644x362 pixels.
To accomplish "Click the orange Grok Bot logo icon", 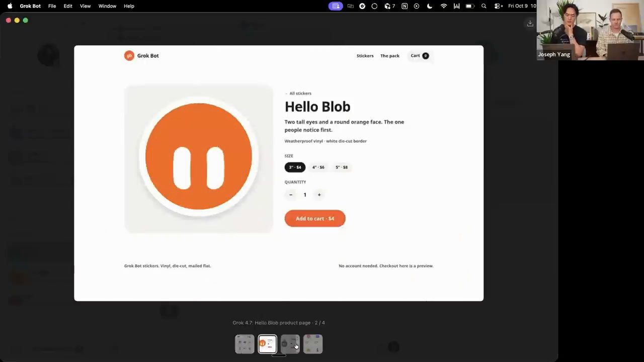I will coord(129,56).
